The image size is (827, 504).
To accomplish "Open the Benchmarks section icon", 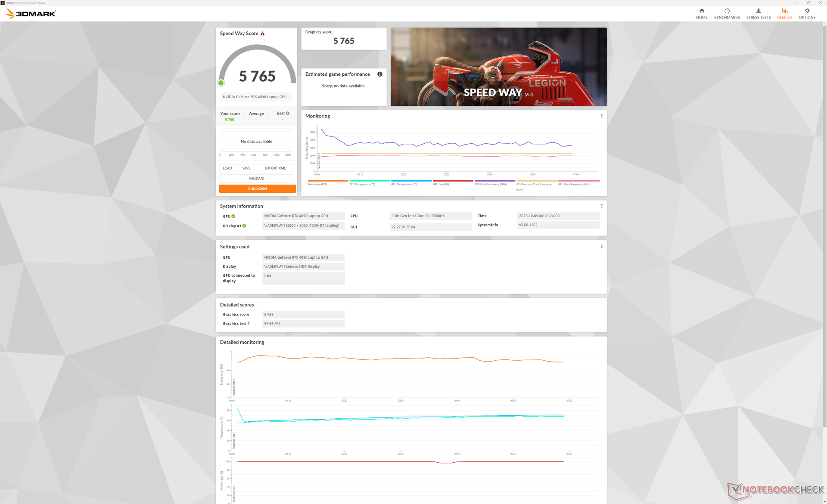I will pyautogui.click(x=727, y=11).
